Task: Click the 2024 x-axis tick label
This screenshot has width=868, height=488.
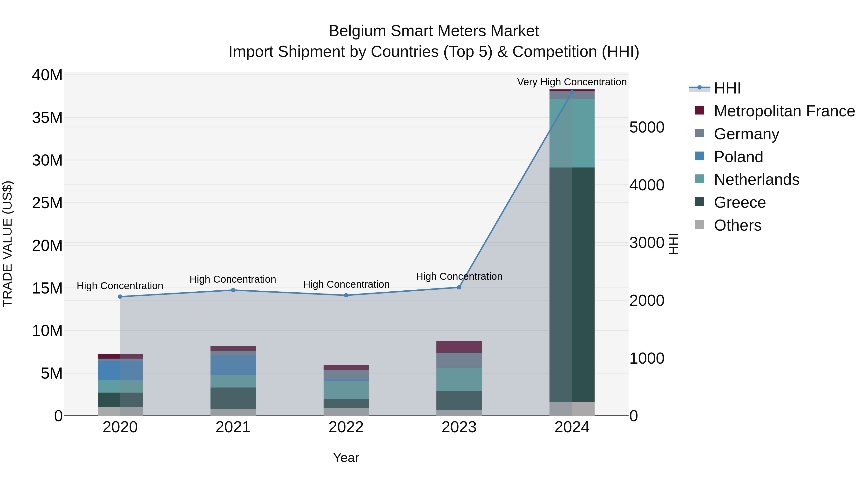Action: [572, 427]
